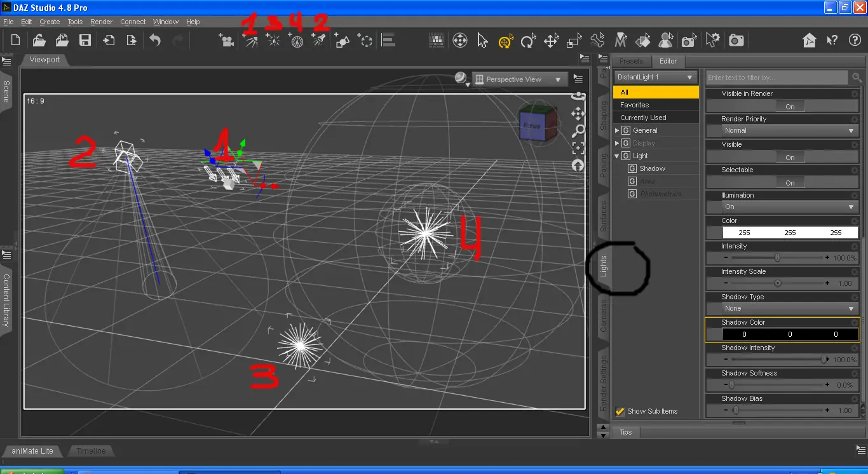Switch to the Presets tab
The height and width of the screenshot is (474, 868).
pyautogui.click(x=631, y=61)
